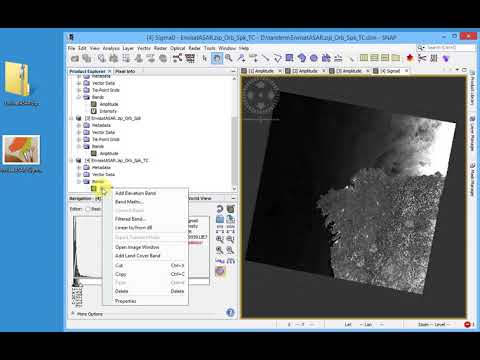Expand Vector Data folder under product [4]
The height and width of the screenshot is (360, 480).
[x=79, y=174]
